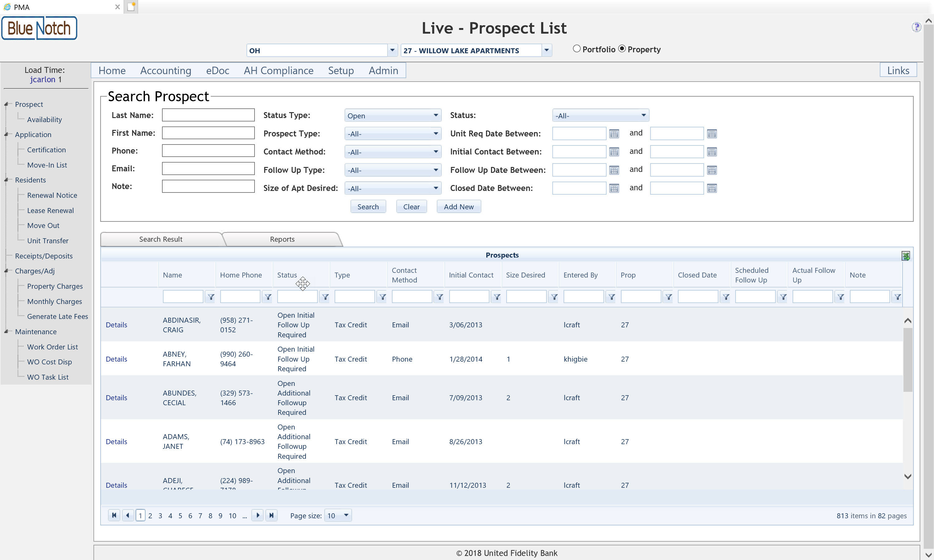This screenshot has height=560, width=934.
Task: Open the help question mark icon
Action: coord(916,27)
